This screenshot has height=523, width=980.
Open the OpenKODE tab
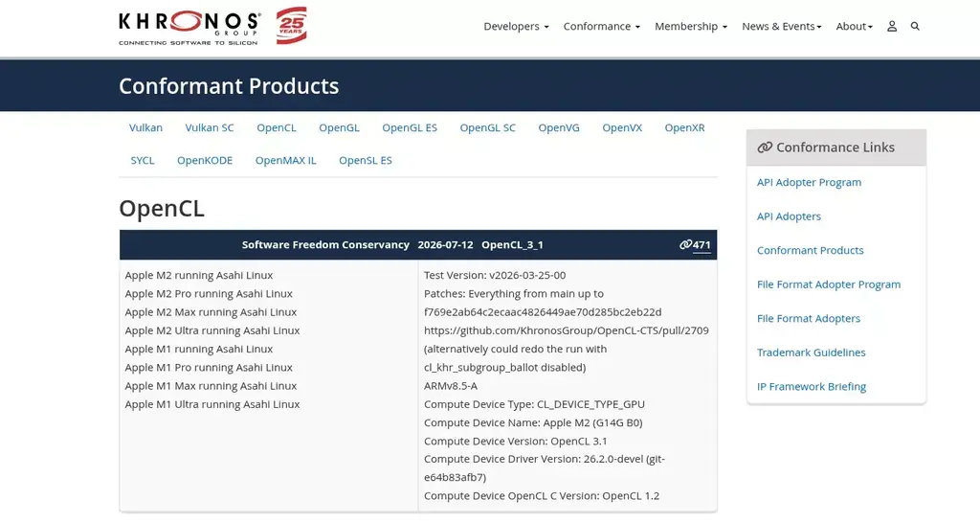point(205,160)
